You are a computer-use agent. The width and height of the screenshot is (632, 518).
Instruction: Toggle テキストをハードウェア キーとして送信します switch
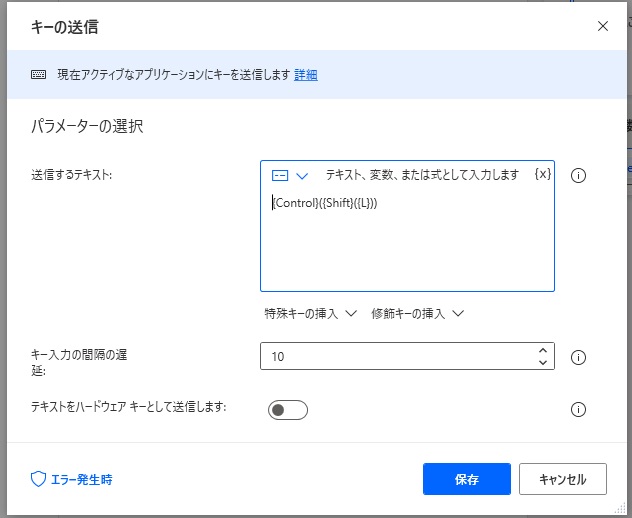(x=288, y=410)
